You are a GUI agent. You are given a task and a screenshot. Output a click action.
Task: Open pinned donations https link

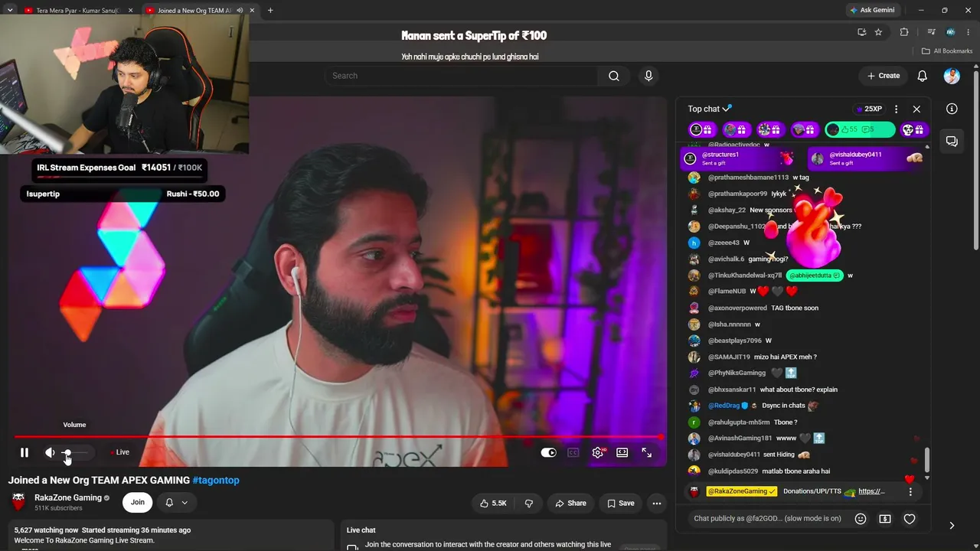point(871,491)
